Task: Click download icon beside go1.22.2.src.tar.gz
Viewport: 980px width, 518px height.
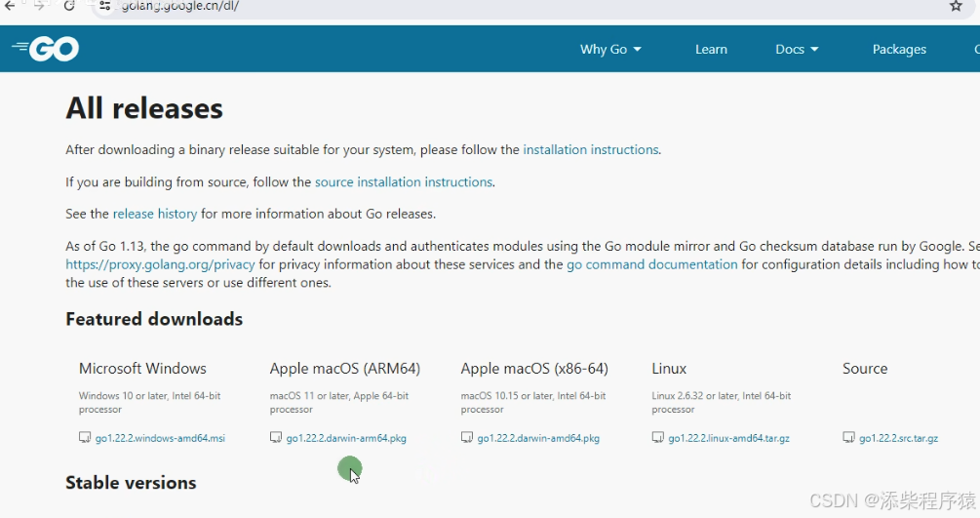Action: [848, 437]
